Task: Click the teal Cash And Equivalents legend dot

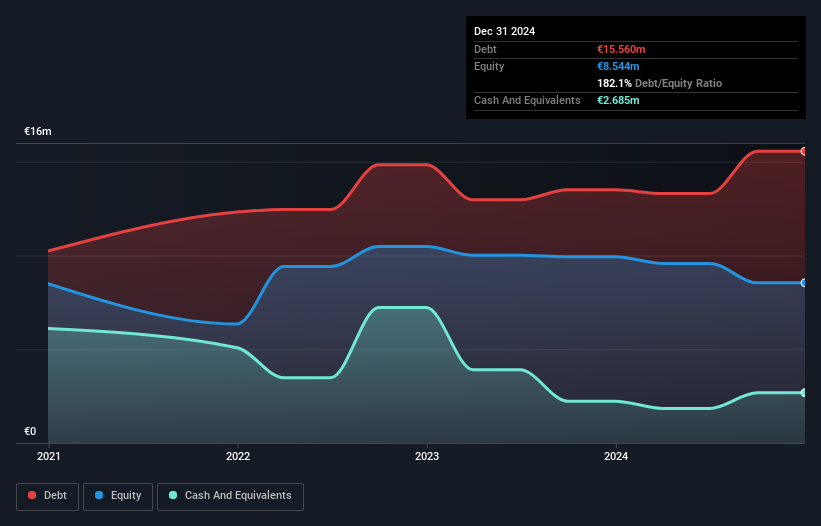Action: pyautogui.click(x=173, y=495)
